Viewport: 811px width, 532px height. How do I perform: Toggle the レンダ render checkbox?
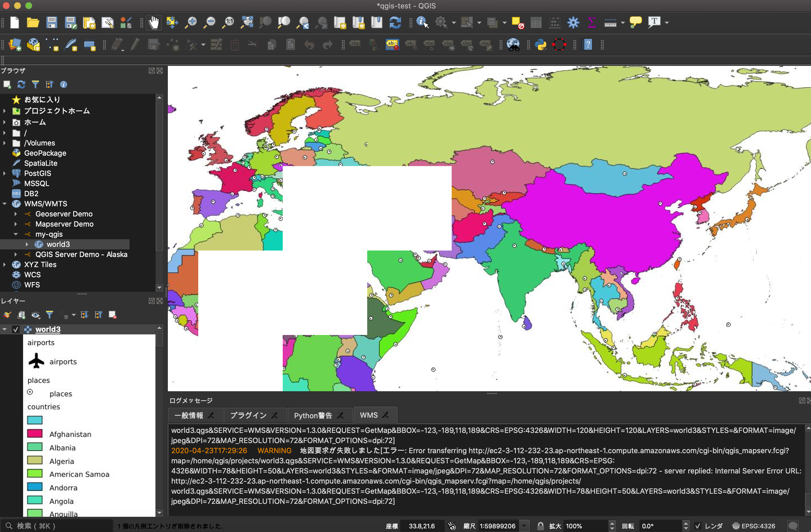tap(699, 526)
